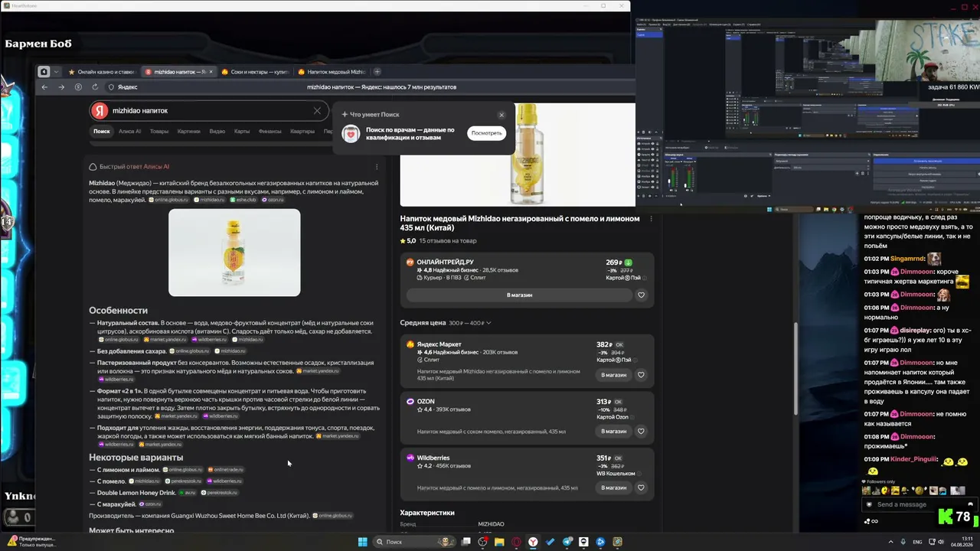The width and height of the screenshot is (980, 551).
Task: Click 'В магазин' for Wildberries
Action: 614,487
